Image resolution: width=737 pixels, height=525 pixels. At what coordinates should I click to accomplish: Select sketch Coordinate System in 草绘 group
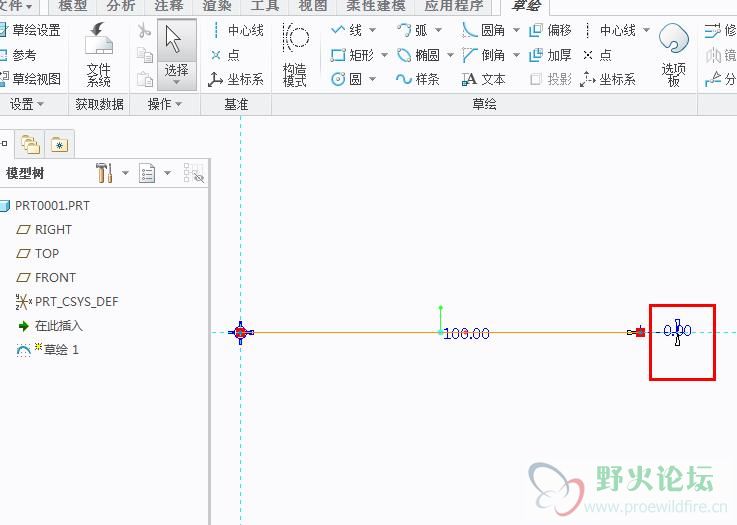pos(608,79)
